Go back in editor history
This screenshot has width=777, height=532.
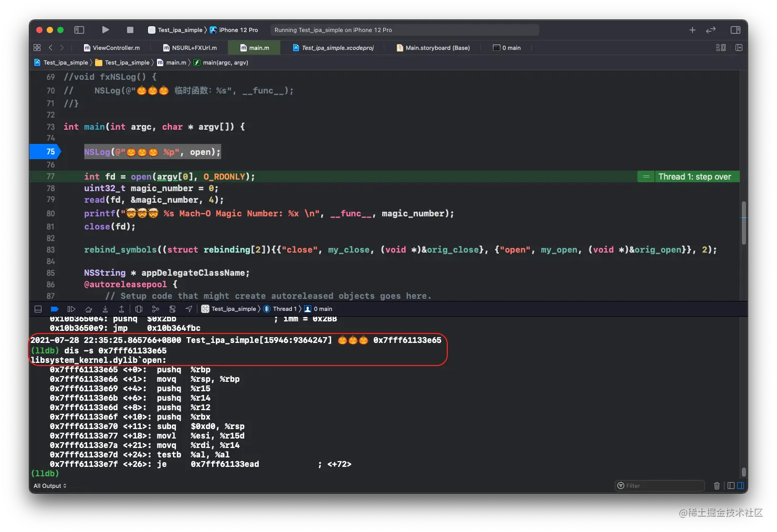[x=50, y=48]
